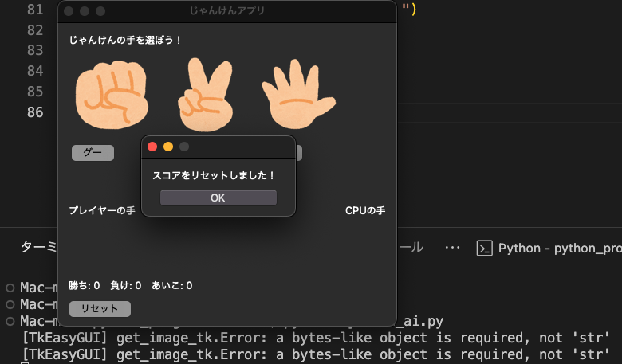Minimize the dialog with yellow button

[x=168, y=147]
